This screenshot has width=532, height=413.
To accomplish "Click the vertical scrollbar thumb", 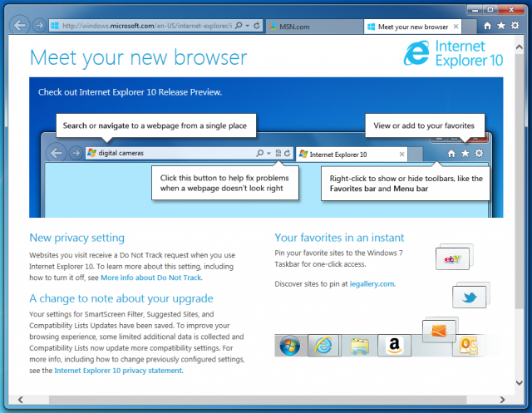I will point(519,180).
